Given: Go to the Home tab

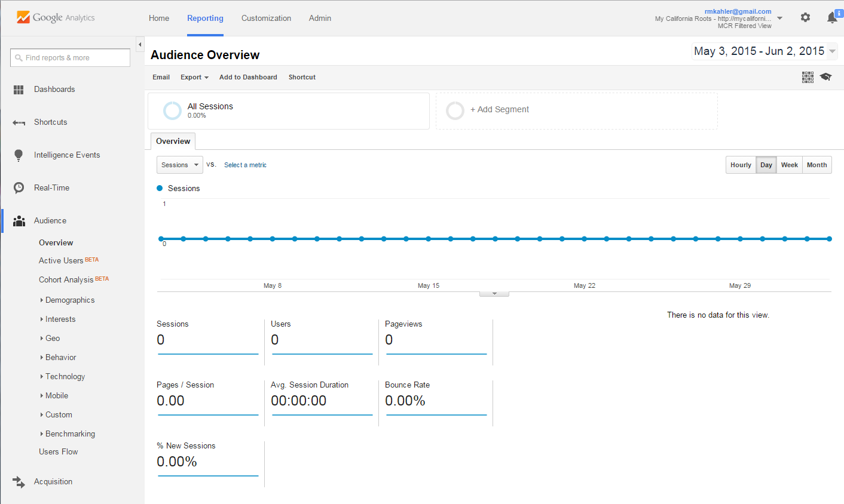Looking at the screenshot, I should pos(159,18).
